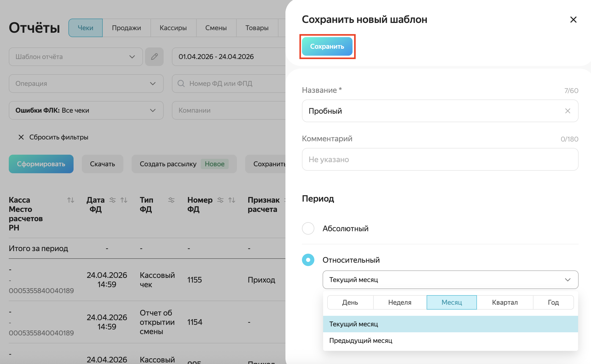
Task: Focus Номер ФД или ФПД search field
Action: pyautogui.click(x=229, y=84)
